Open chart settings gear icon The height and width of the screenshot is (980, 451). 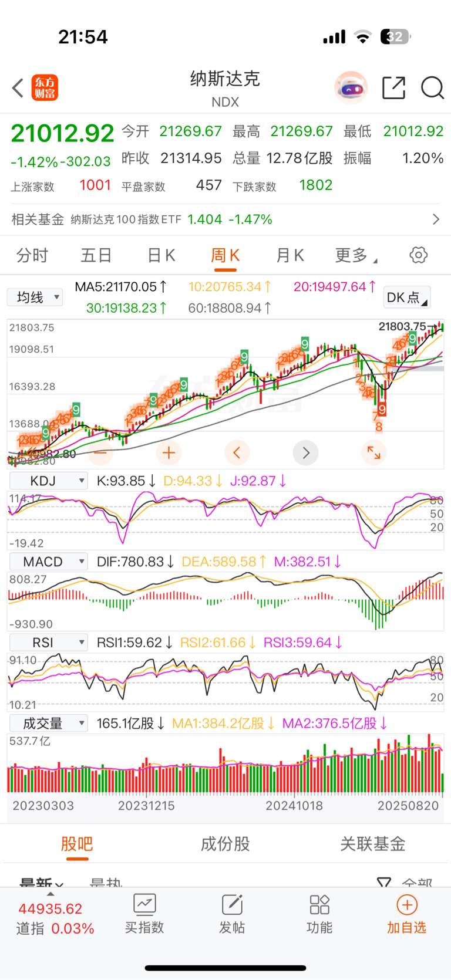click(418, 255)
